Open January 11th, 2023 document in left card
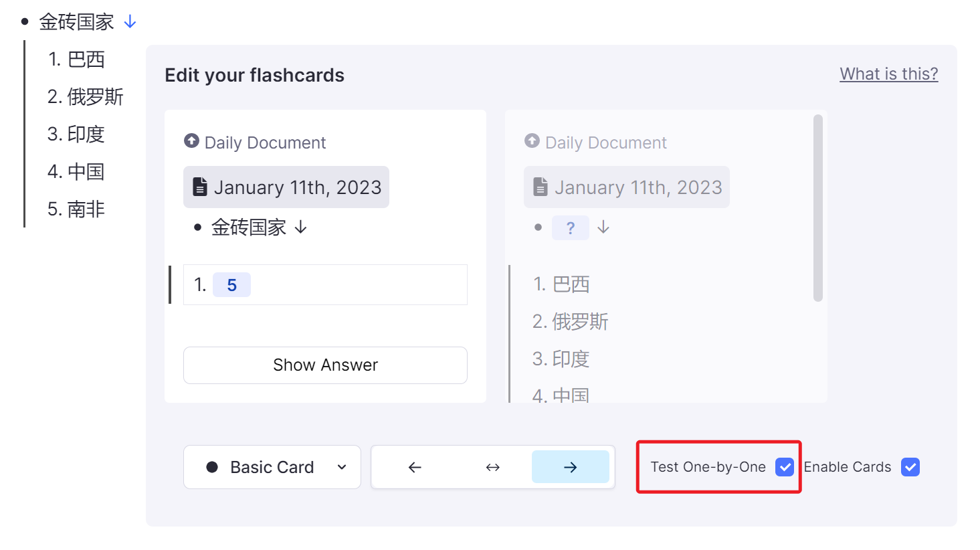980x550 pixels. click(296, 187)
